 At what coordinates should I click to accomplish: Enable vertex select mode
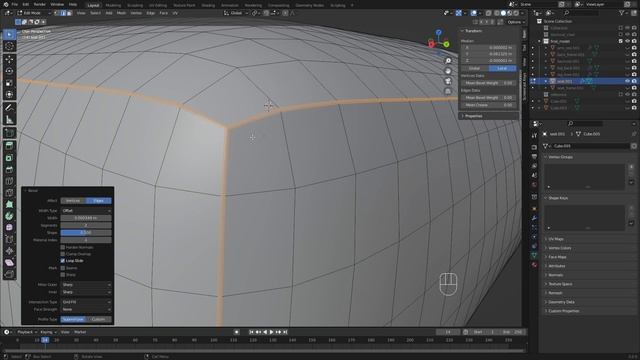click(57, 13)
